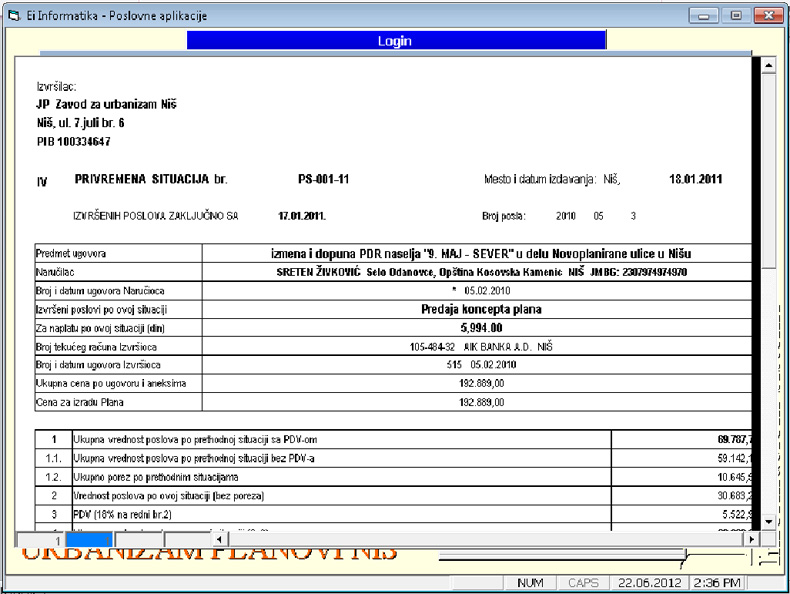This screenshot has height=594, width=790.
Task: Click the horizontal scrollbar track
Action: pos(480,538)
